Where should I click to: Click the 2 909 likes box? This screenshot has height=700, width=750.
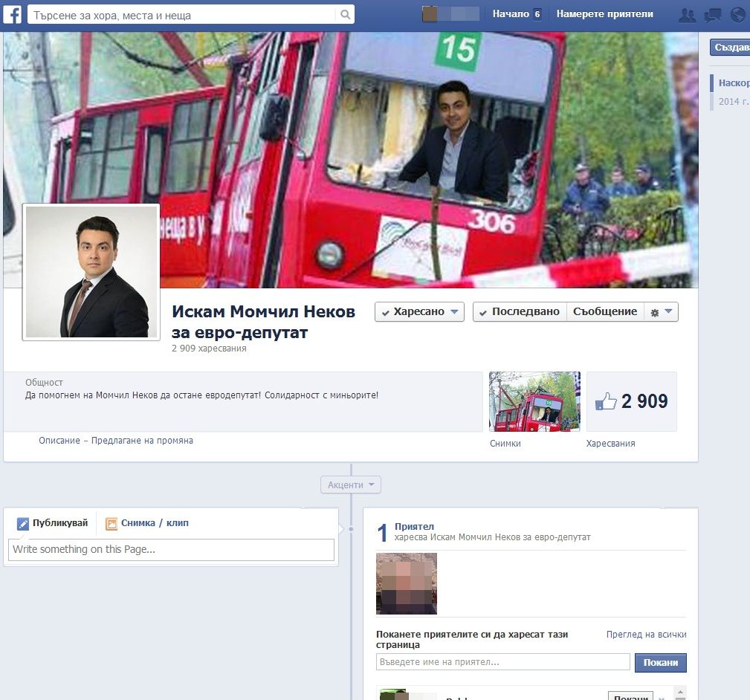pyautogui.click(x=631, y=401)
